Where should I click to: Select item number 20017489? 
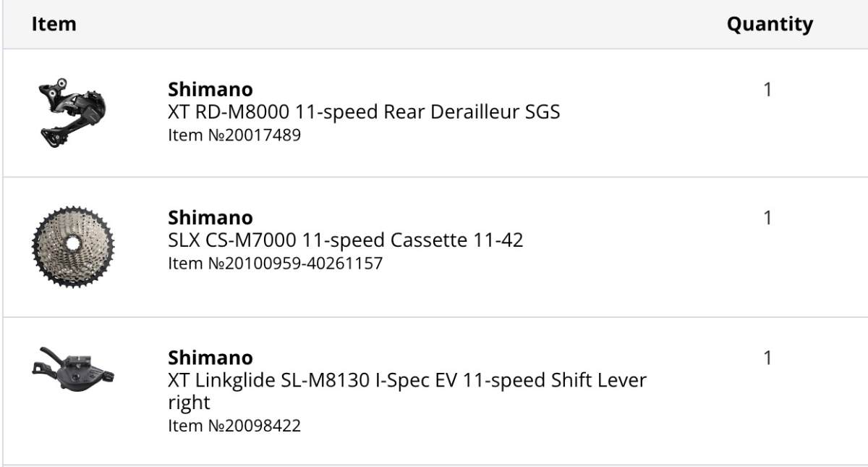[x=234, y=135]
